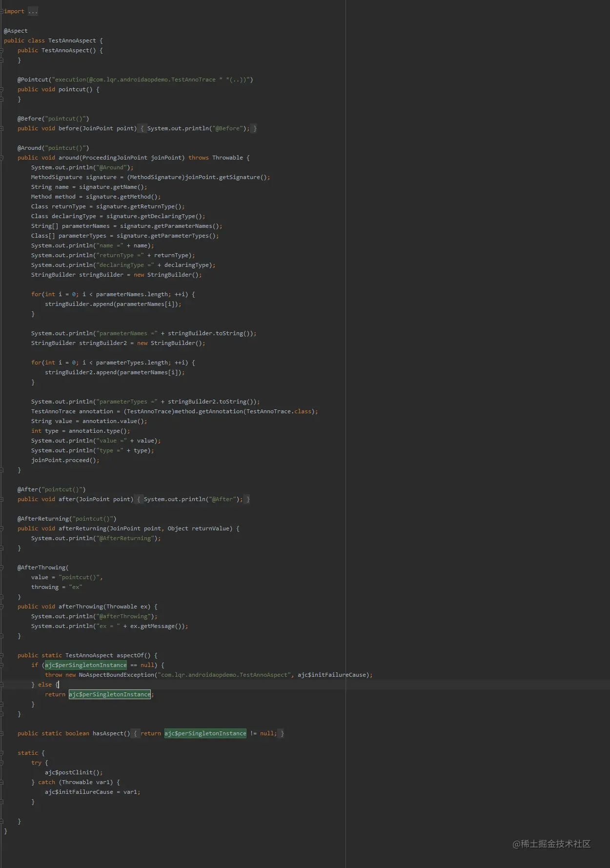Viewport: 610px width, 868px height.
Task: Click the 'StringBuilder stringBuilder2 = new StringBuilder();' line
Action: 118,343
